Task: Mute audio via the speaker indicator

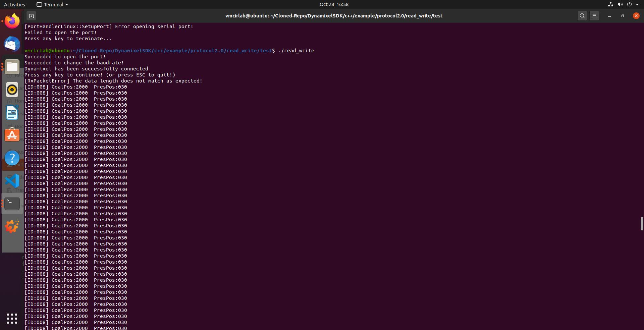Action: pyautogui.click(x=620, y=4)
